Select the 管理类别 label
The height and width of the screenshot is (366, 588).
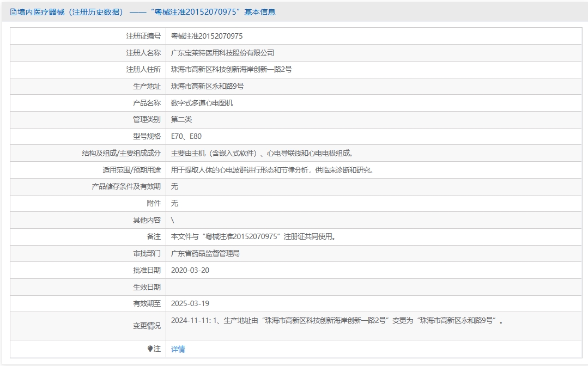tap(147, 119)
